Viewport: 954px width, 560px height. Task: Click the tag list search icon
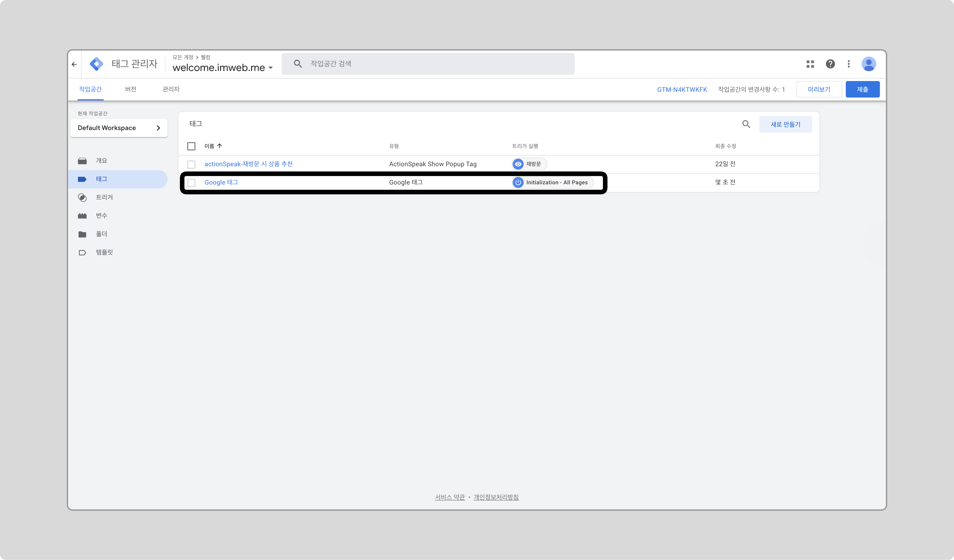(x=746, y=124)
